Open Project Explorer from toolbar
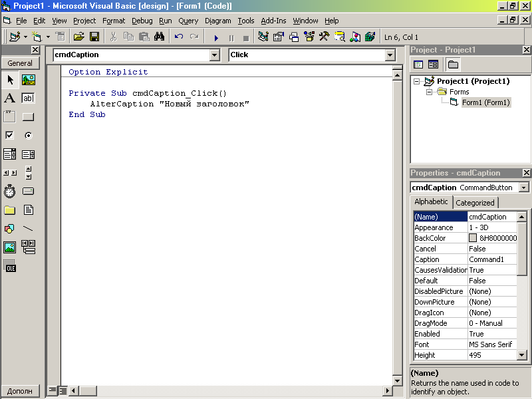This screenshot has width=532, height=399. click(263, 37)
